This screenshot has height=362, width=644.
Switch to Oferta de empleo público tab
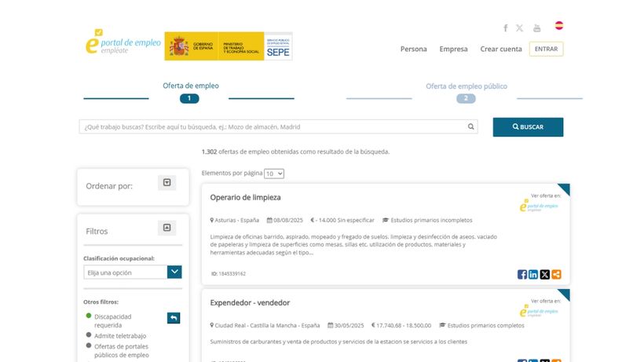(x=466, y=87)
